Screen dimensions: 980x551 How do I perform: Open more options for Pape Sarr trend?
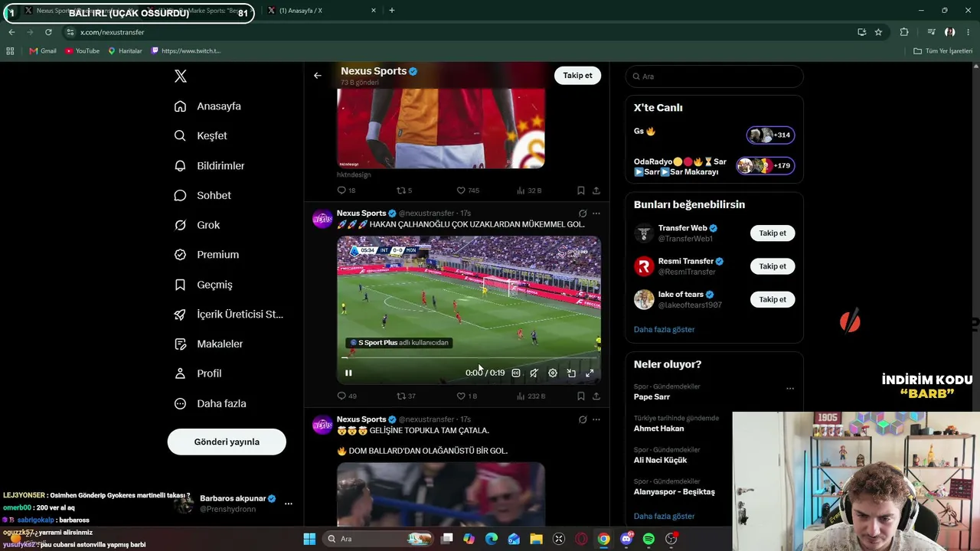pyautogui.click(x=790, y=389)
